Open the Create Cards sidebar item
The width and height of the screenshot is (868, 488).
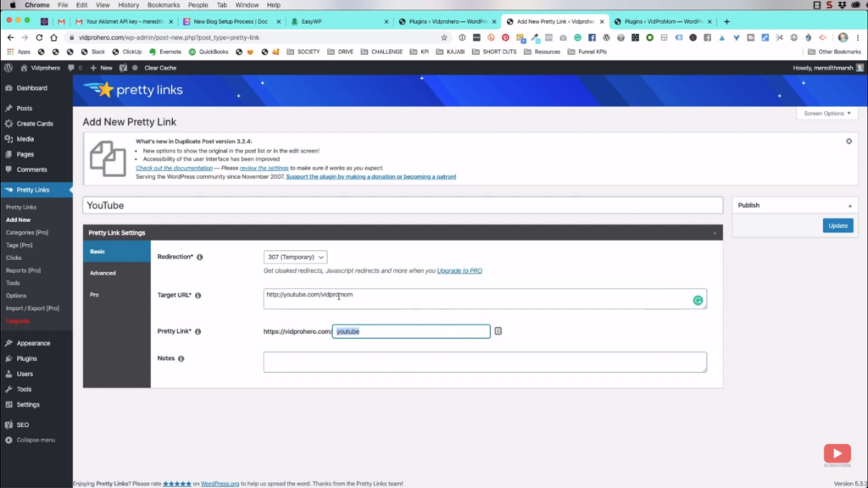click(36, 124)
